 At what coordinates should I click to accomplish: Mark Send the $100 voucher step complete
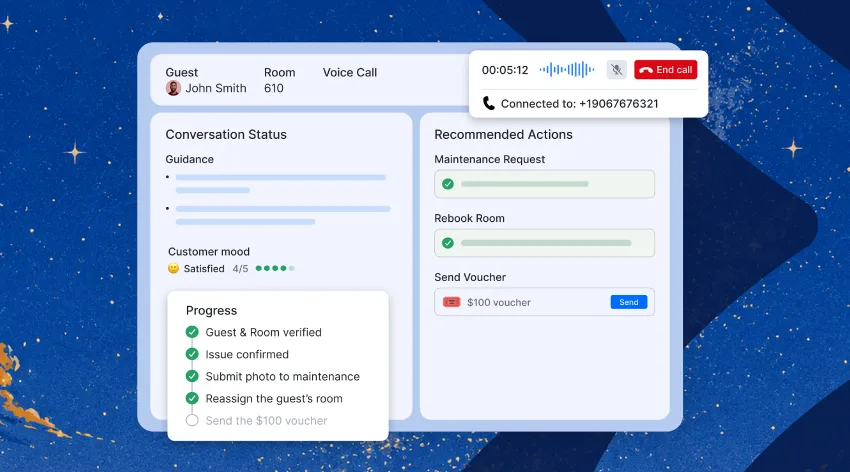coord(192,420)
